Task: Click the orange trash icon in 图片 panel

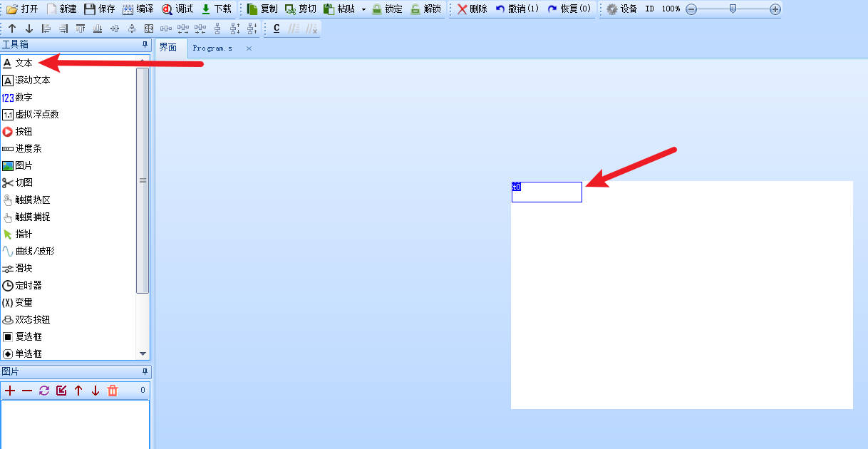Action: pyautogui.click(x=113, y=391)
